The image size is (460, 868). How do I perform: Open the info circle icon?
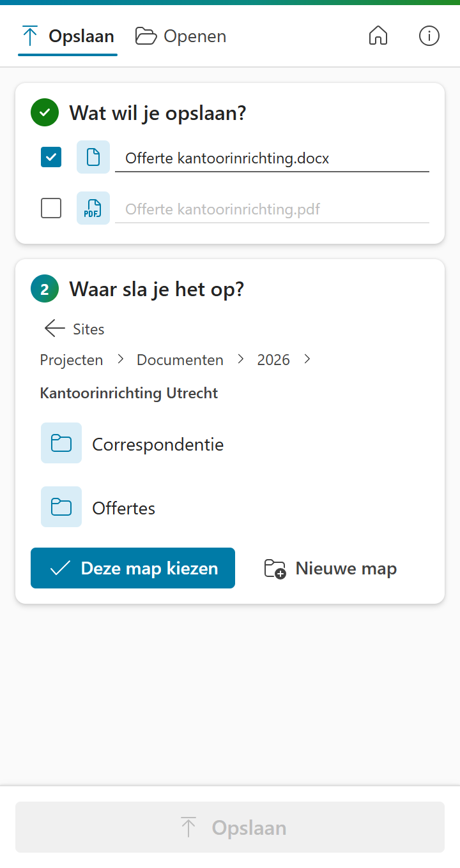pos(429,36)
